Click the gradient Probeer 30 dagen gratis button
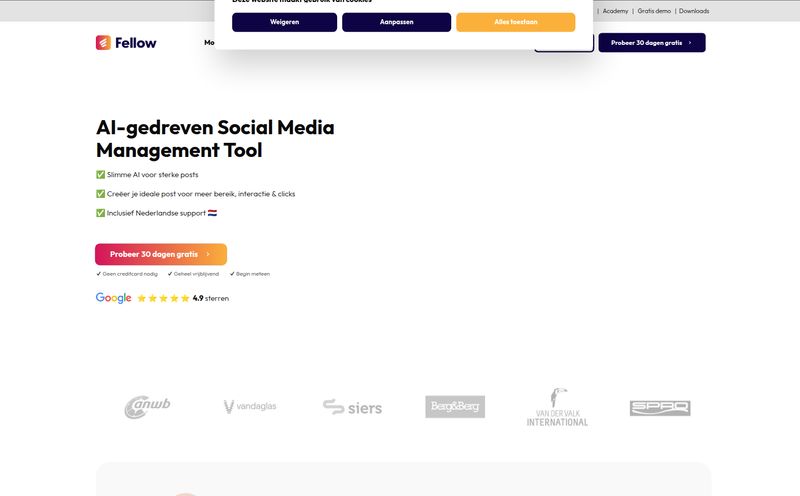This screenshot has width=800, height=496. tap(161, 254)
